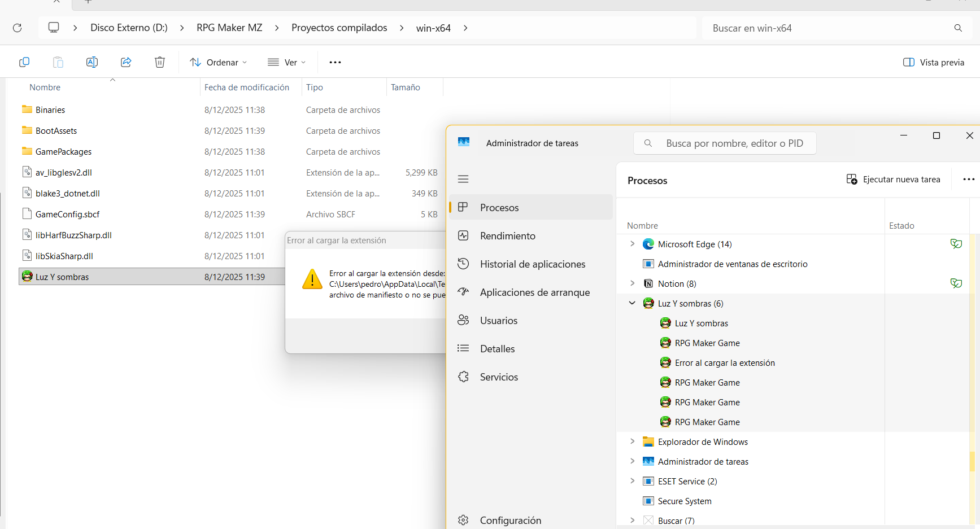Viewport: 980px width, 529px height.
Task: Expand the Buscar (7) process group
Action: [632, 521]
